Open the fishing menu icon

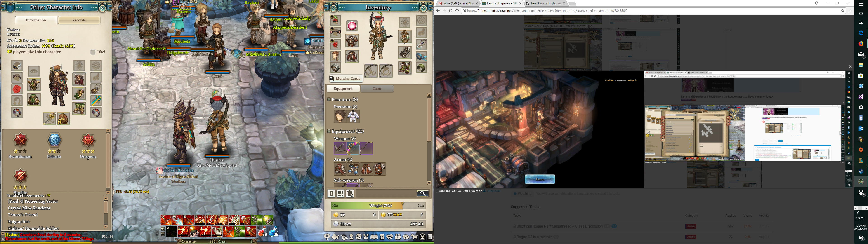pyautogui.click(x=335, y=237)
